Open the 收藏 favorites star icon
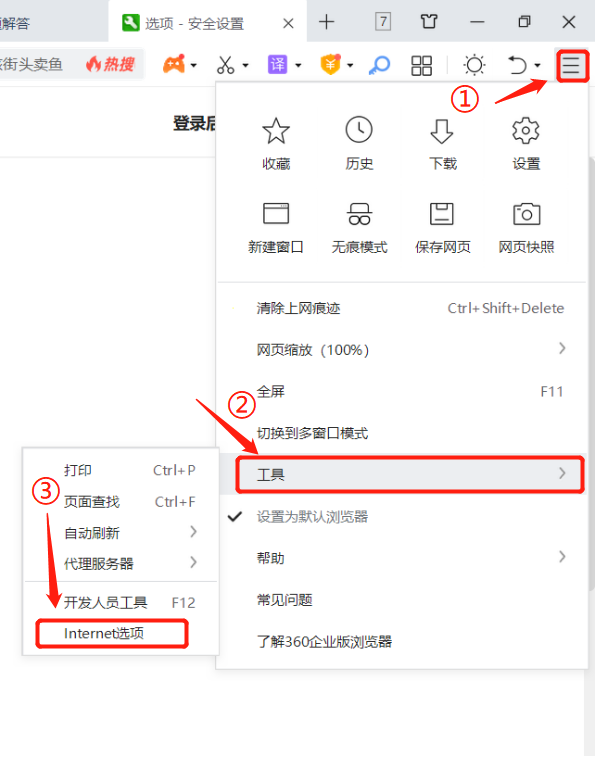This screenshot has height=757, width=595. pyautogui.click(x=276, y=130)
